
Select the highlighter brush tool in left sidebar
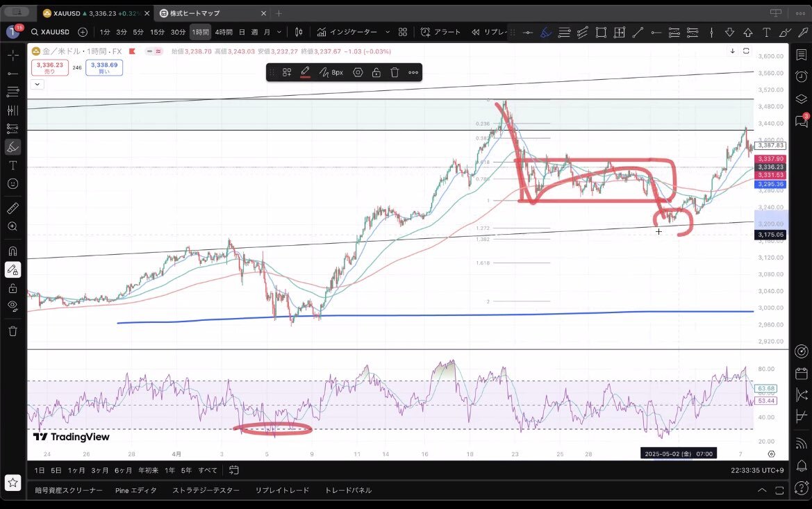(x=13, y=147)
